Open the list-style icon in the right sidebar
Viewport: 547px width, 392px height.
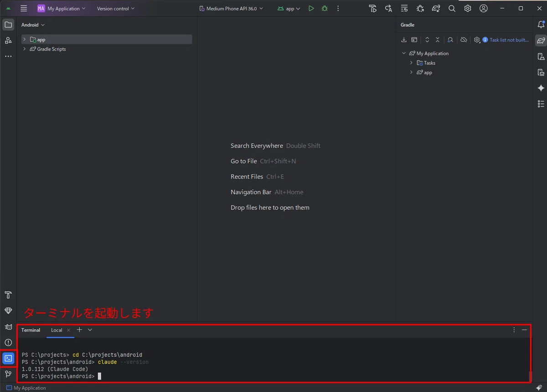pos(541,104)
